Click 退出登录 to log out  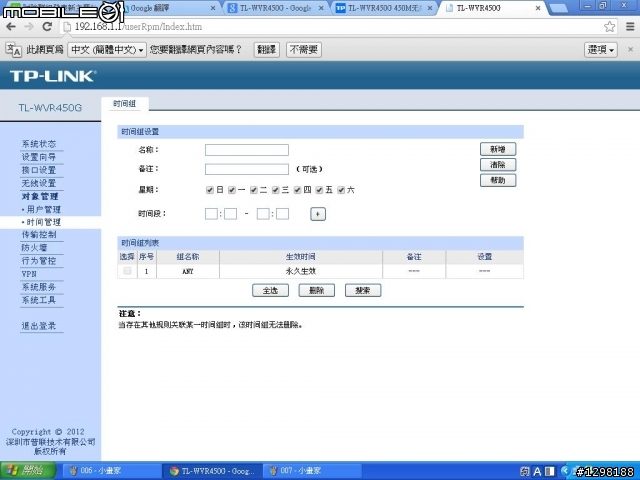point(39,326)
